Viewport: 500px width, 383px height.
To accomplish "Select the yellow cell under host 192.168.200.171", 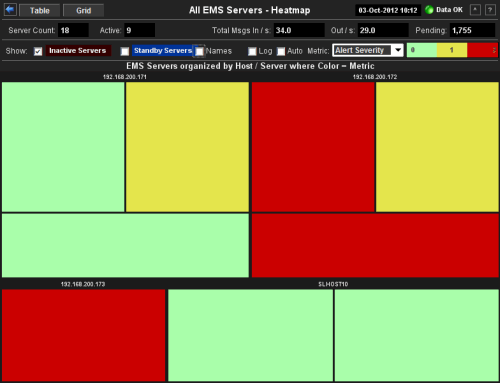I will click(x=187, y=147).
